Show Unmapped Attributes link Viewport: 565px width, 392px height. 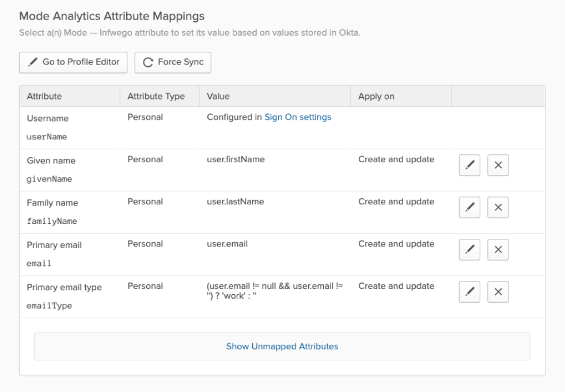click(x=282, y=347)
